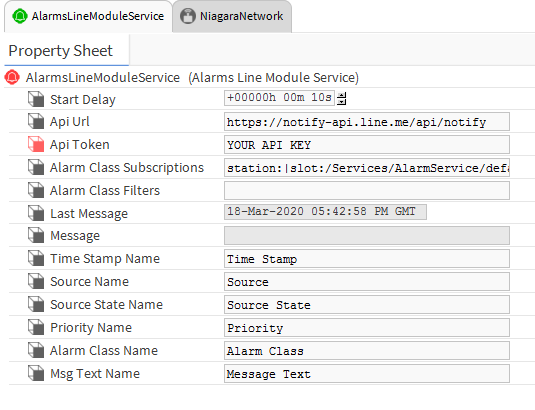Click the NiagaraNetwork tab icon
Viewport: 535px width, 410px height.
(188, 16)
